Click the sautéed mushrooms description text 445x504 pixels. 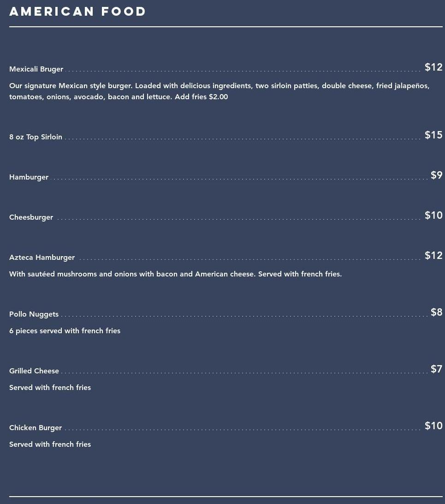(175, 274)
